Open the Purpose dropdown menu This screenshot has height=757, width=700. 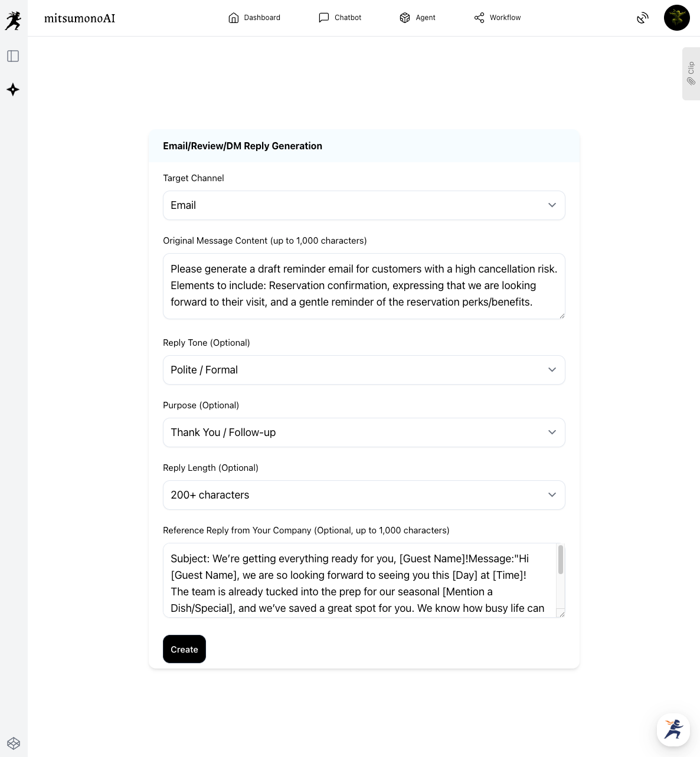[364, 432]
